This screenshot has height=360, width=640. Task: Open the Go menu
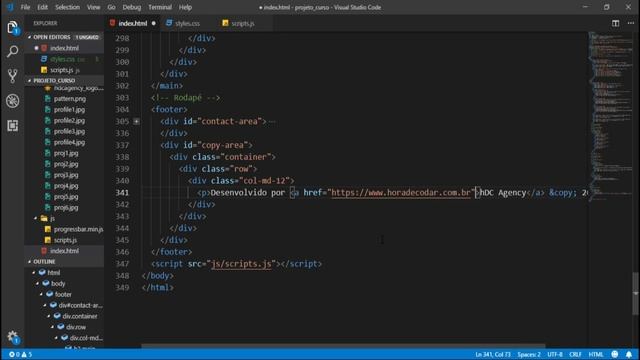coord(111,7)
